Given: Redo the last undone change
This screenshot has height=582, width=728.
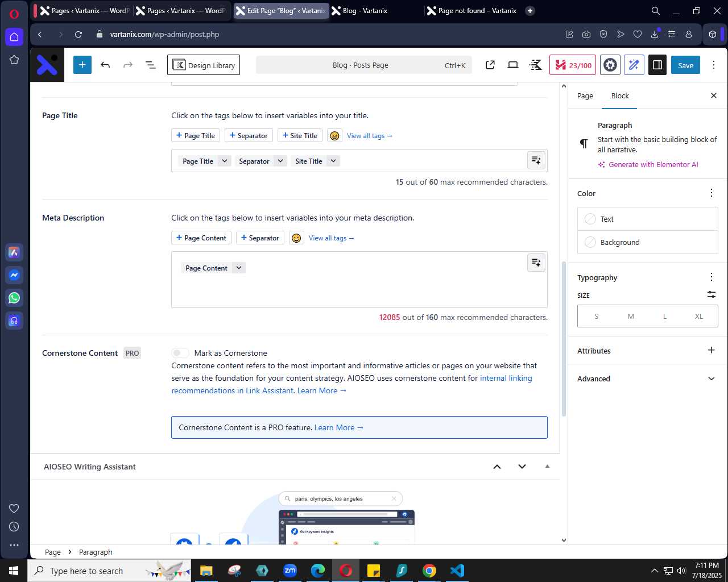Looking at the screenshot, I should 128,65.
